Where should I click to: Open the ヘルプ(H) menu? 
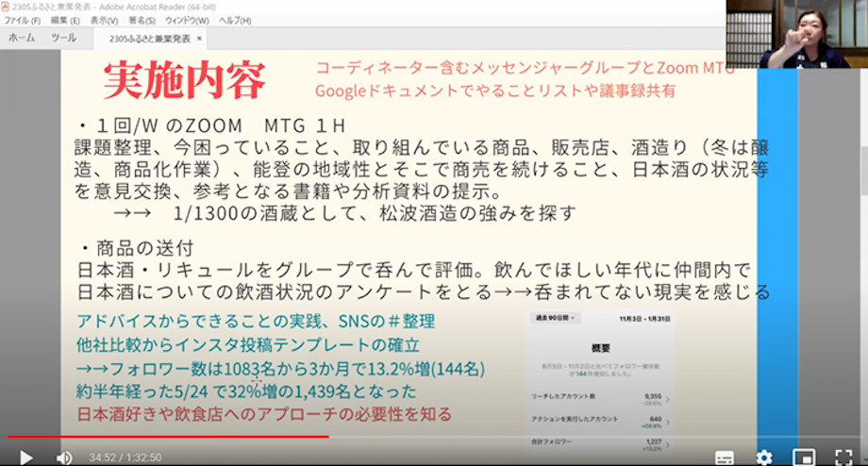[235, 21]
